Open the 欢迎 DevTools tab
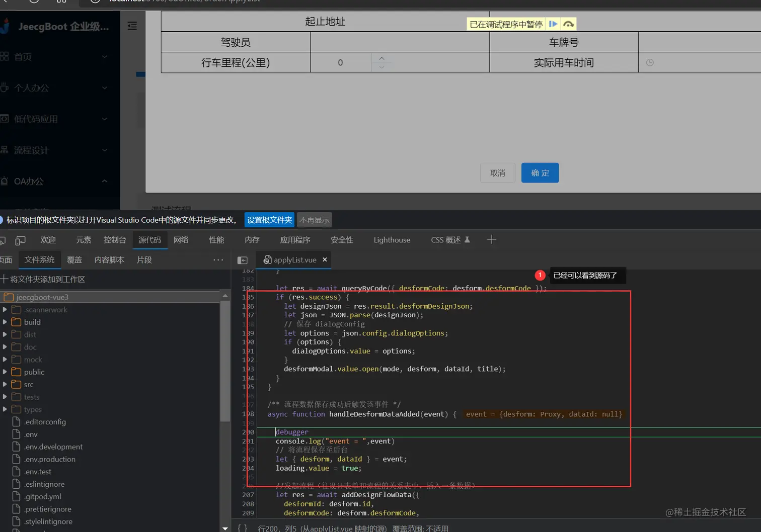The image size is (761, 532). [x=48, y=240]
